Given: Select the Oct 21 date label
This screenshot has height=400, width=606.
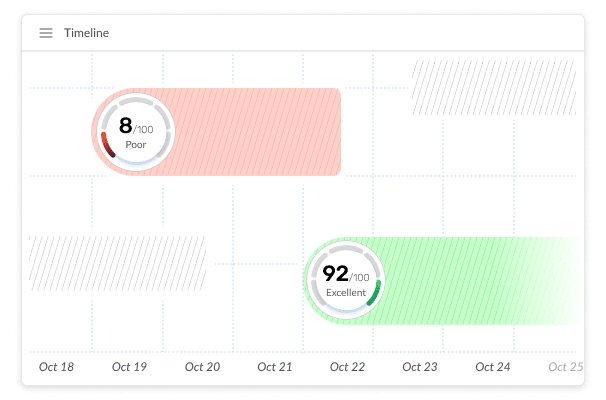Looking at the screenshot, I should pyautogui.click(x=275, y=367).
